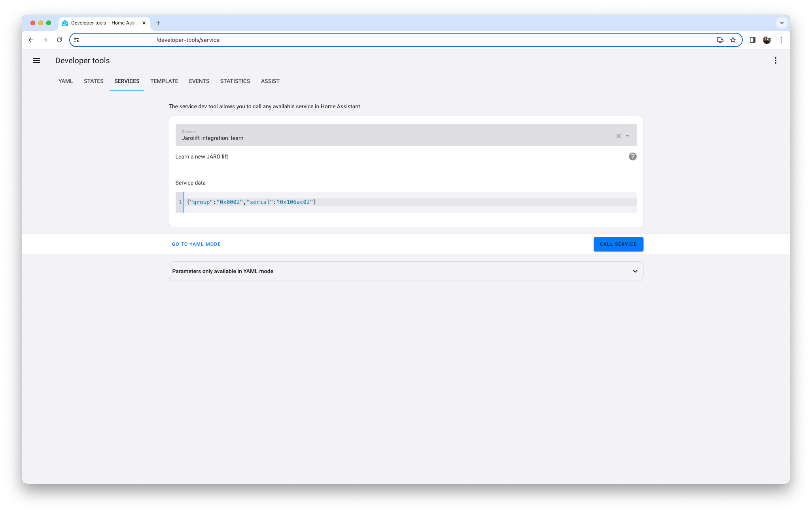812x513 pixels.
Task: Bookmark this page with star icon
Action: (733, 40)
